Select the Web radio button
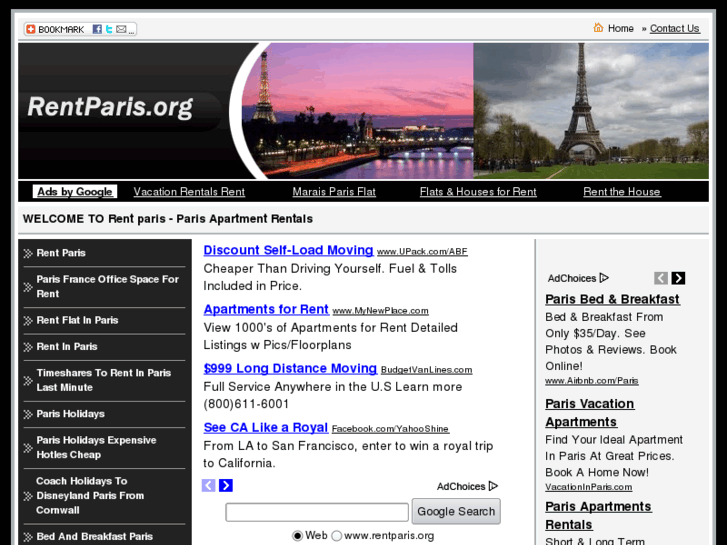 (x=297, y=536)
